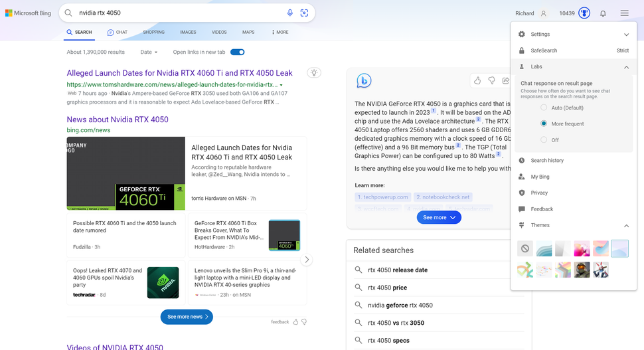
Task: Dislike the Bing chat response
Action: coord(491,80)
